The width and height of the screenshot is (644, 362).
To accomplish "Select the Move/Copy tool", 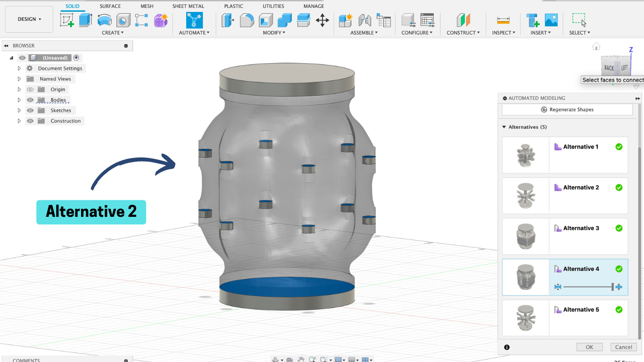I will coord(322,20).
